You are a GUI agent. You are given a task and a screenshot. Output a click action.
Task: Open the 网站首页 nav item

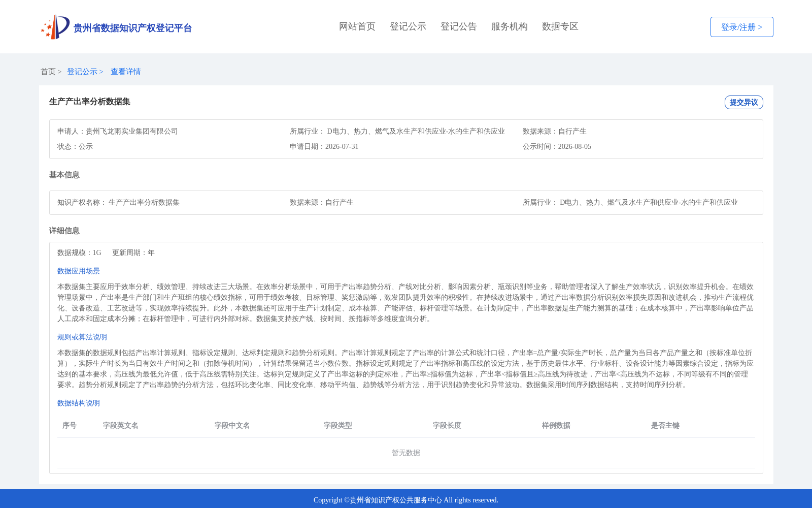coord(357,26)
